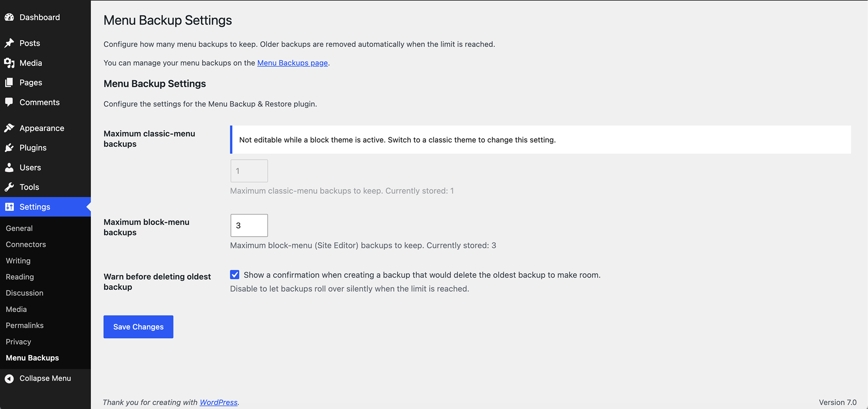Click the Posts pushpin icon
The image size is (868, 409).
pos(9,43)
